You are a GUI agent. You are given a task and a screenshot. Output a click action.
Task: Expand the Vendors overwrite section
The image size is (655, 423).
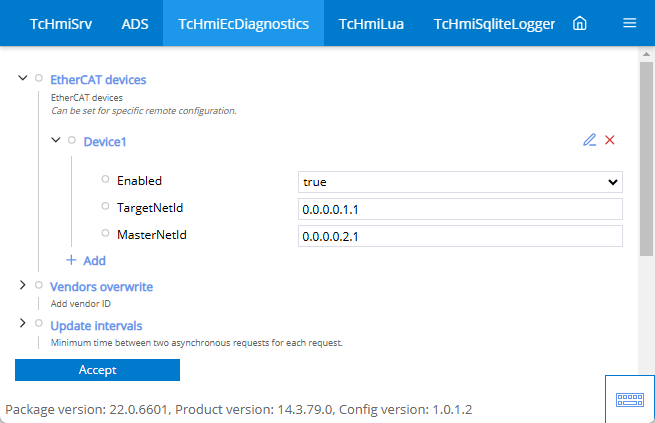pyautogui.click(x=23, y=285)
